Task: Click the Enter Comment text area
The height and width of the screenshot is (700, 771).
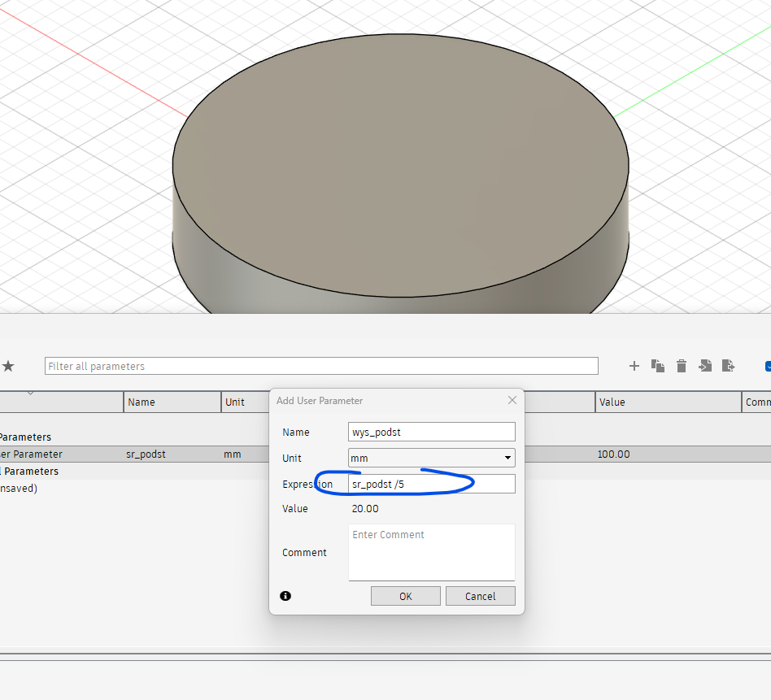Action: pos(431,552)
